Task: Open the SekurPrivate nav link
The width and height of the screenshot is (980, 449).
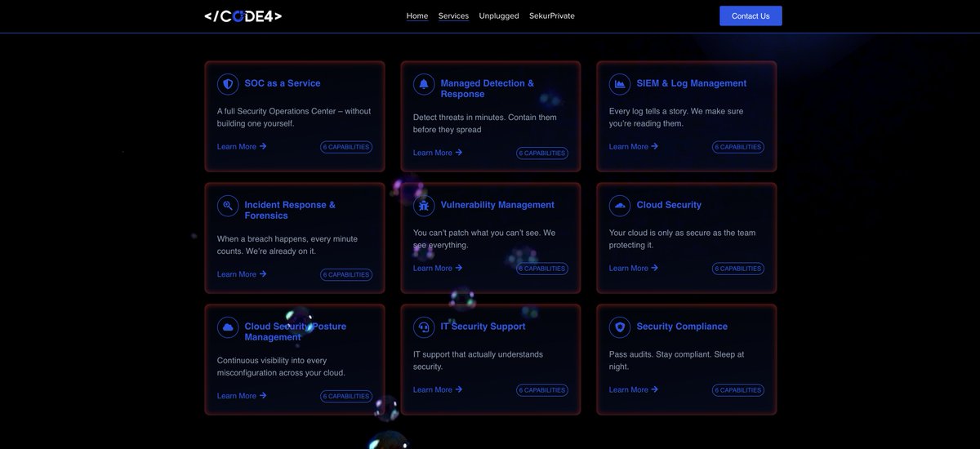Action: coord(552,16)
